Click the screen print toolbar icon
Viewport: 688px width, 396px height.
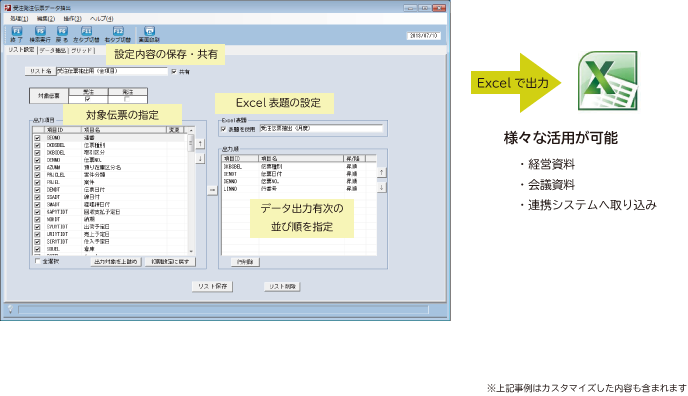tap(149, 31)
